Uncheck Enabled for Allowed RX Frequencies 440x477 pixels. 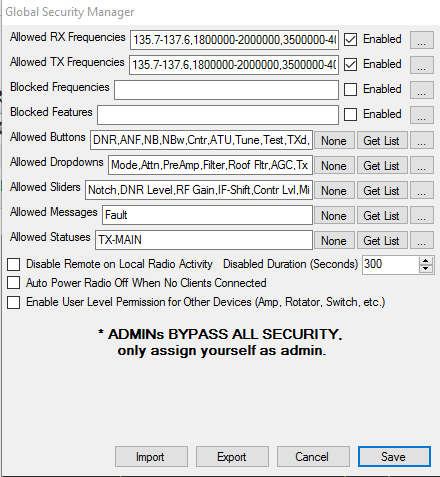click(x=350, y=39)
